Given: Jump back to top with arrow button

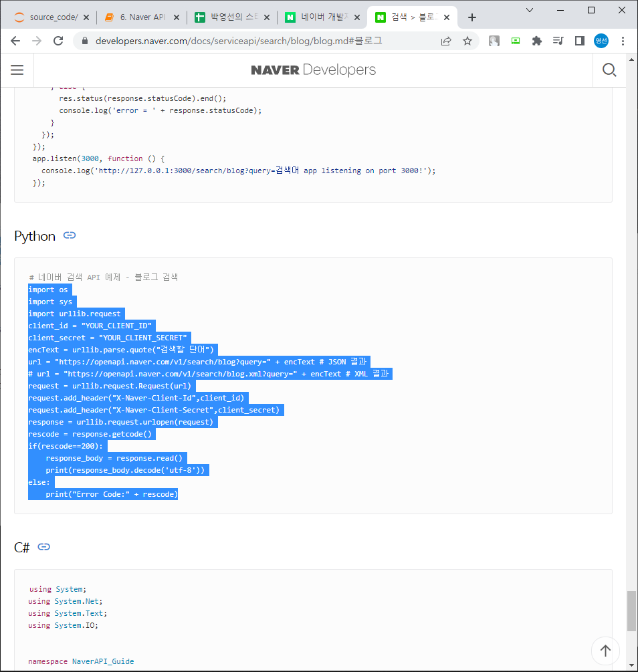Looking at the screenshot, I should 605,651.
